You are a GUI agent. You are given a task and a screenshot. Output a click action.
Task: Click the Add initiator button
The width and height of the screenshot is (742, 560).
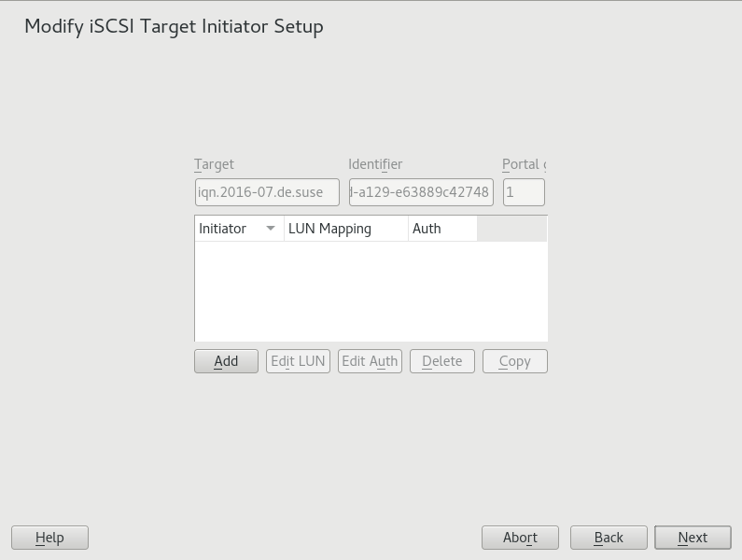226,361
